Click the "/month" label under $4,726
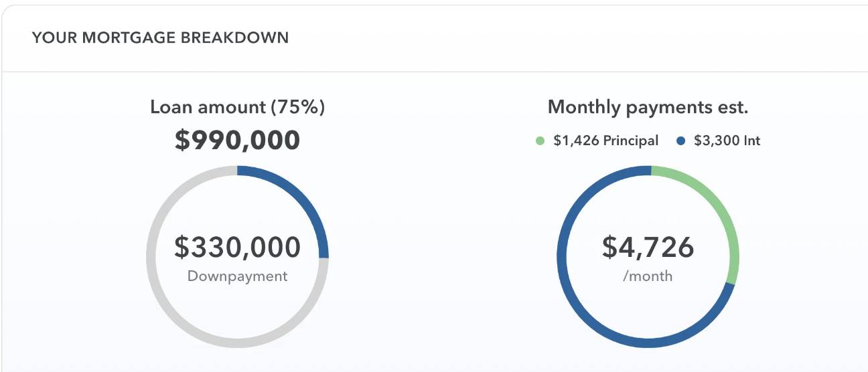This screenshot has height=372, width=868. [648, 276]
